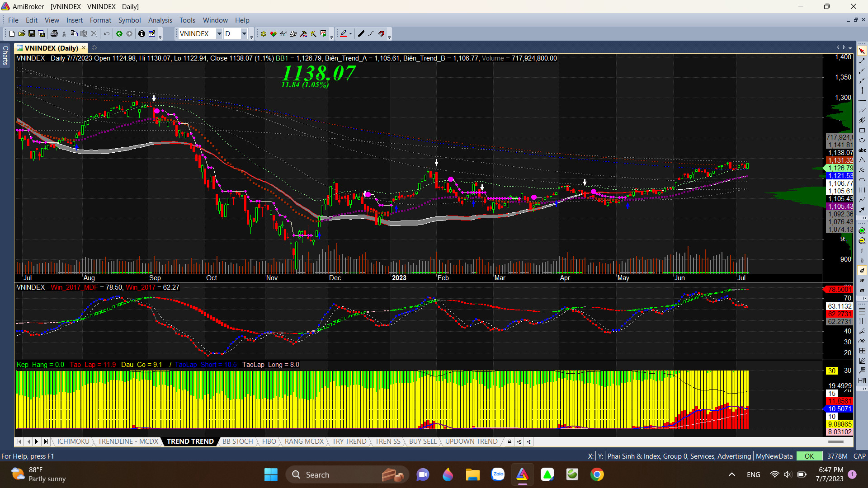Toggle the red magnet snap icon
Viewport: 868px width, 488px height.
[381, 33]
